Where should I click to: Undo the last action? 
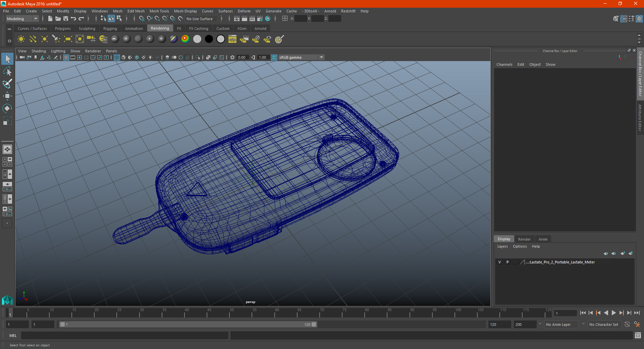pyautogui.click(x=73, y=19)
